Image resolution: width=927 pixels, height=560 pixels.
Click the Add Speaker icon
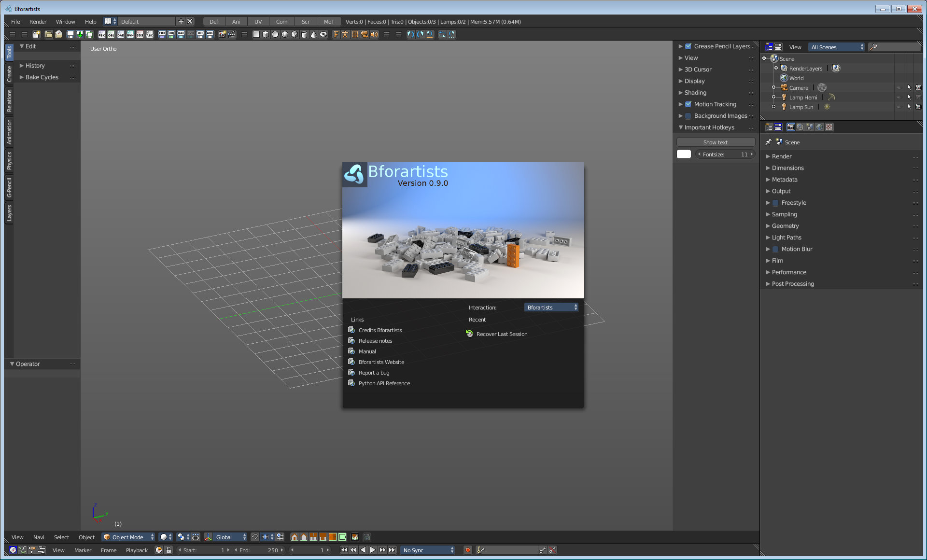click(x=374, y=34)
